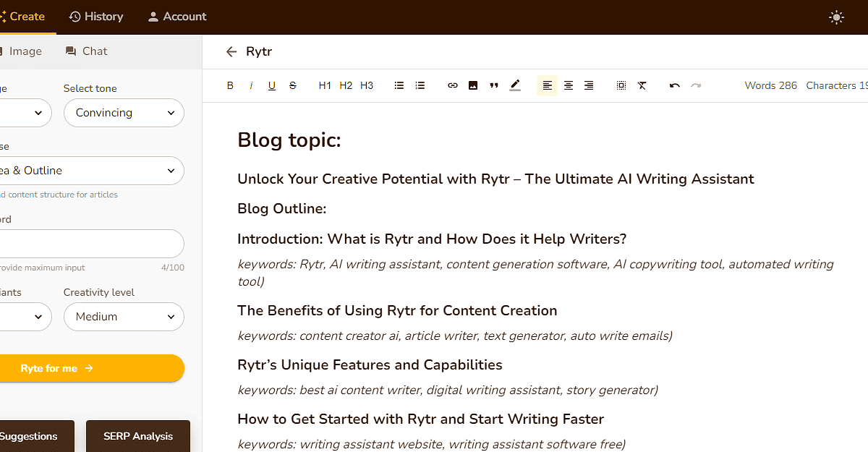Clear formatting from selected text
The width and height of the screenshot is (868, 452).
pos(642,85)
